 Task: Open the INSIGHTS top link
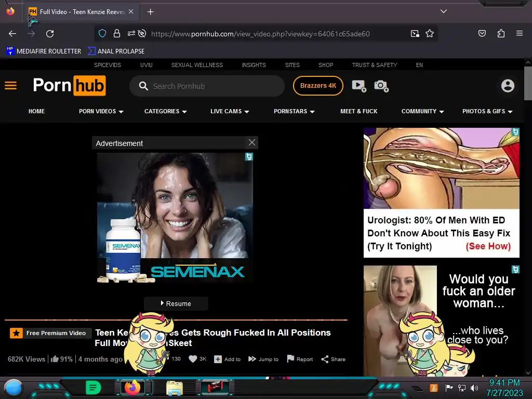coord(254,65)
